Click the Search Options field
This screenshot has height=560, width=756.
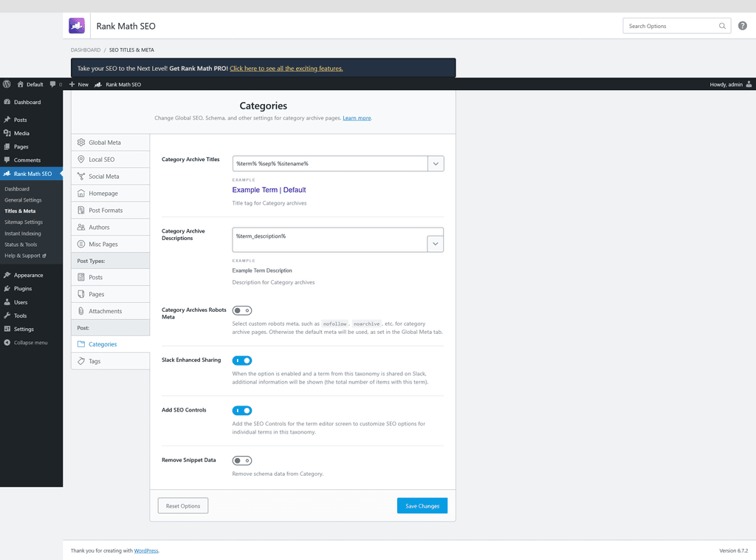[x=677, y=26]
